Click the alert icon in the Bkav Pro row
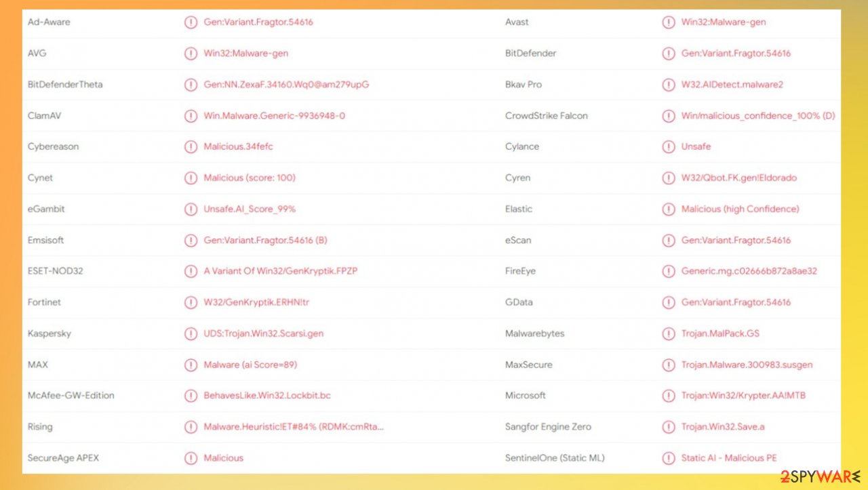The height and width of the screenshot is (490, 868). 669,85
